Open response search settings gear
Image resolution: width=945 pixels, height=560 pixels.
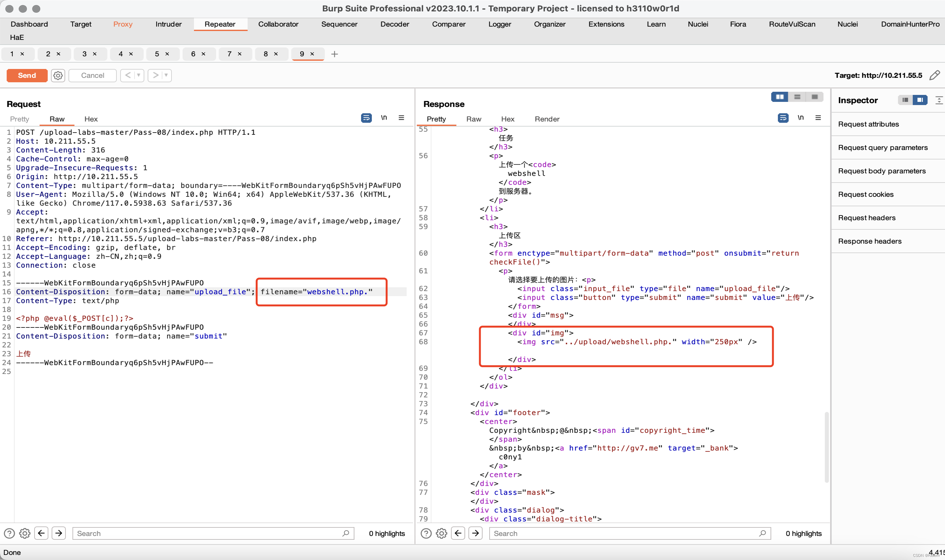coord(441,533)
